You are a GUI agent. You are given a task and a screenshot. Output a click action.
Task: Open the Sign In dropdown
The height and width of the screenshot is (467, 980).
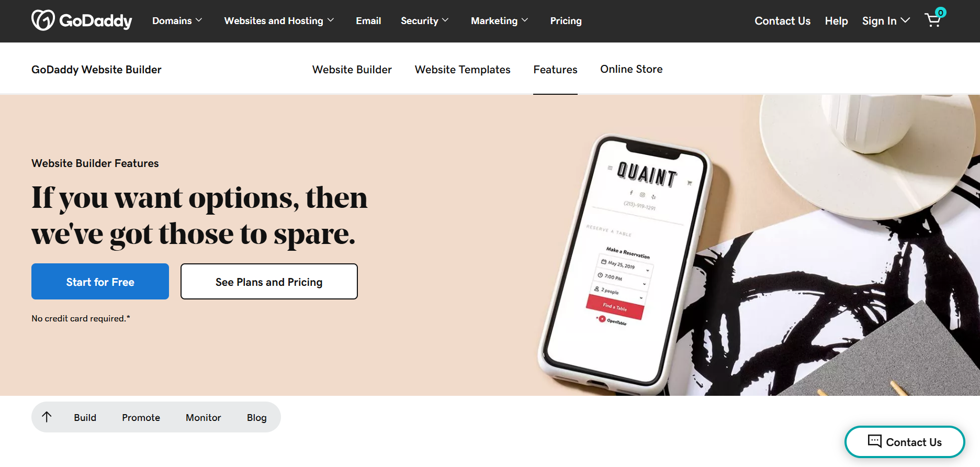[886, 21]
